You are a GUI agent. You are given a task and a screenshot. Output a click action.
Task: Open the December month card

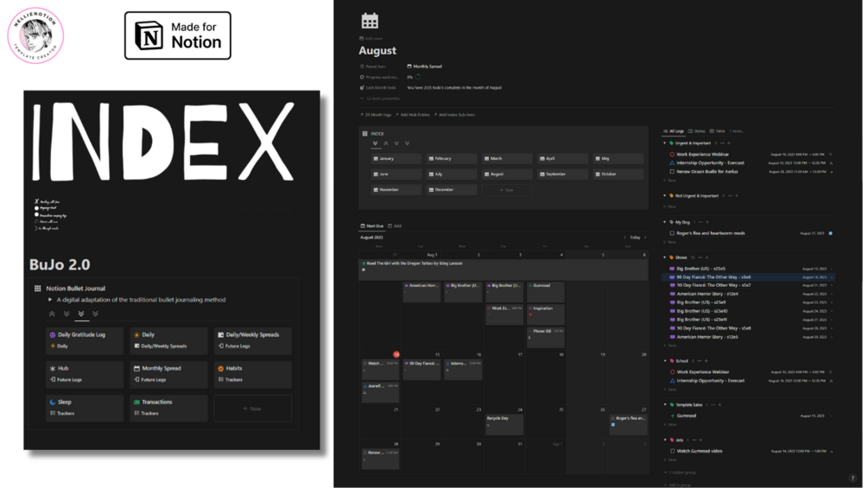point(452,189)
